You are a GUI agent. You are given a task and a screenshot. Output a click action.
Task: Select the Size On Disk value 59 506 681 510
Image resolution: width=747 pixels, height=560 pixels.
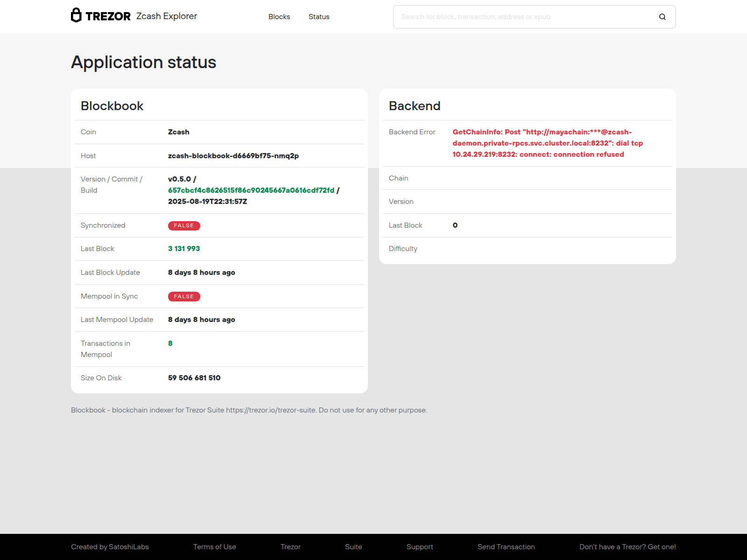(194, 378)
